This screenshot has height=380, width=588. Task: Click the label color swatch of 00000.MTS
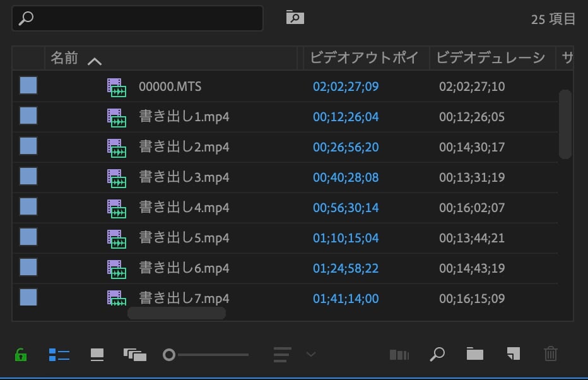tap(28, 86)
